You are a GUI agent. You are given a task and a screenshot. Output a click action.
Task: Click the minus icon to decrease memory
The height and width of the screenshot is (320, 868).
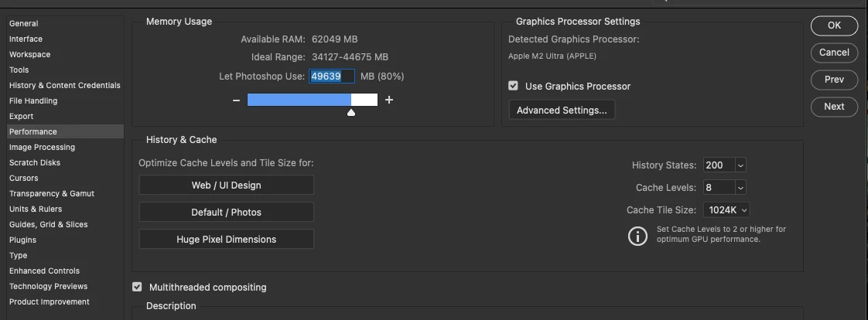(x=237, y=100)
